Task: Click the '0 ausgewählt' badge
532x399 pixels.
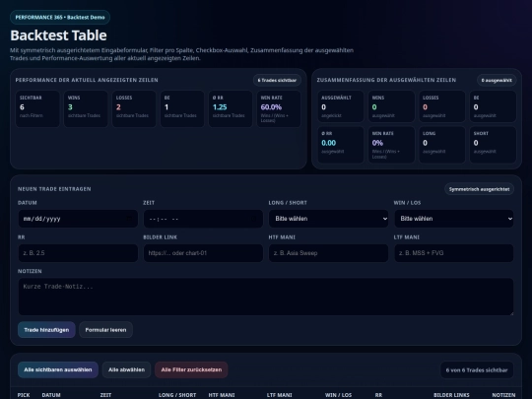Action: (x=497, y=81)
